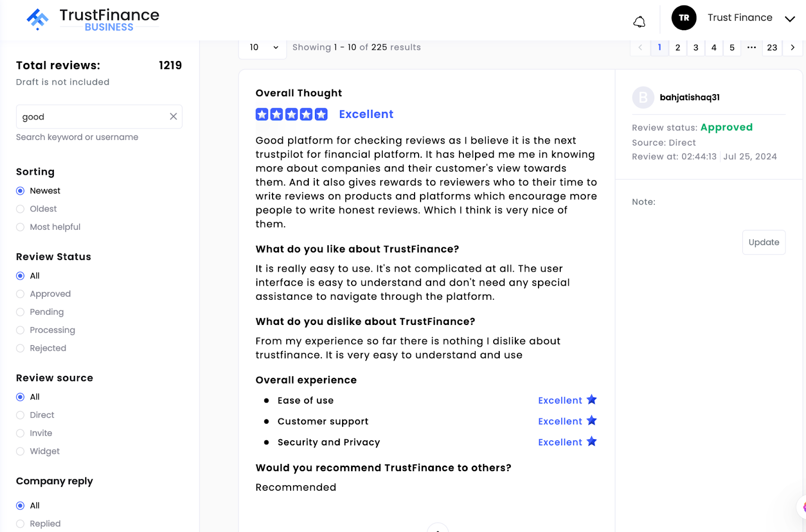Click bahjatishaq31 user avatar
Viewport: 806px width, 532px height.
[x=643, y=97]
